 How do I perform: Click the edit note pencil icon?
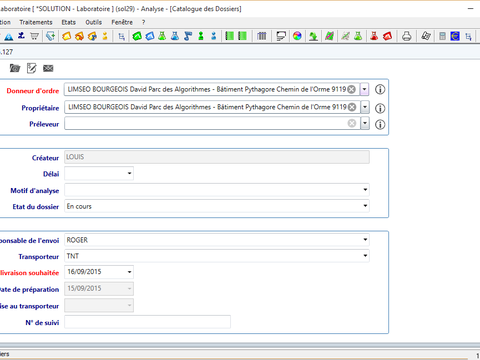tap(32, 68)
